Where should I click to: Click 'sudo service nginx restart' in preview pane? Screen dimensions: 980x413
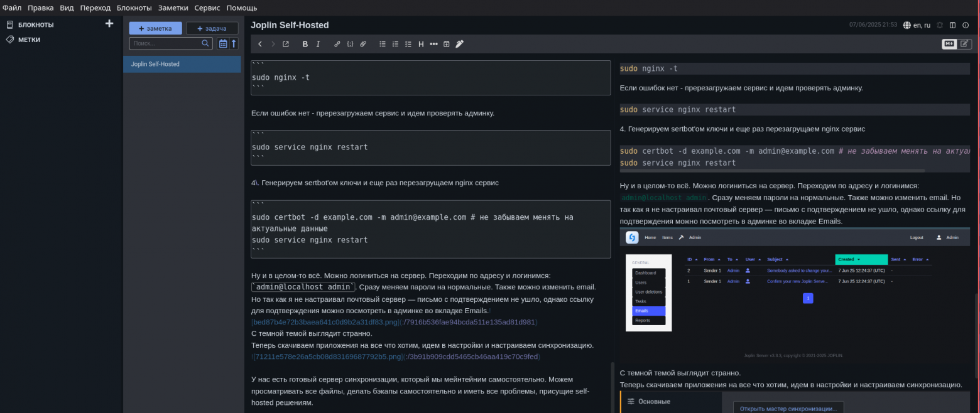[x=678, y=109]
